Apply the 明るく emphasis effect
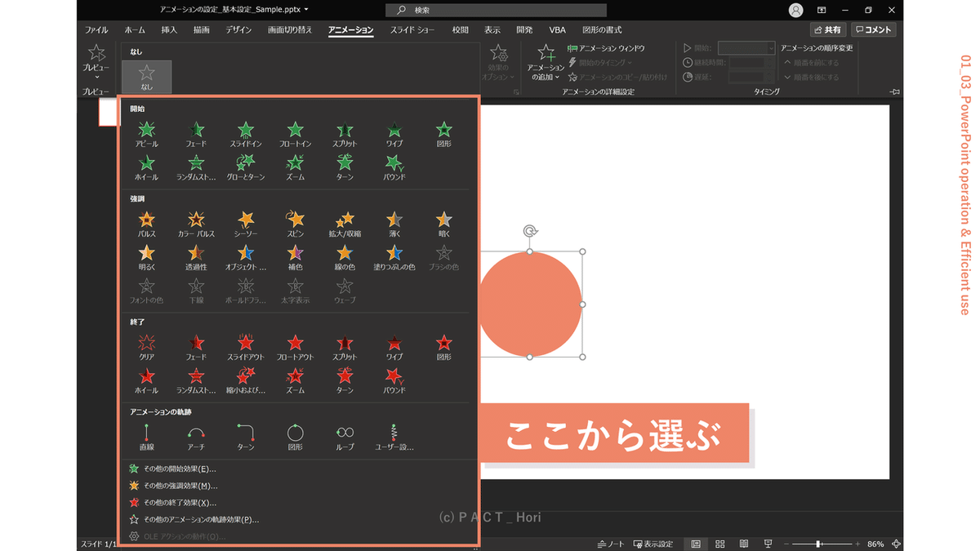980x551 pixels. coord(147,258)
